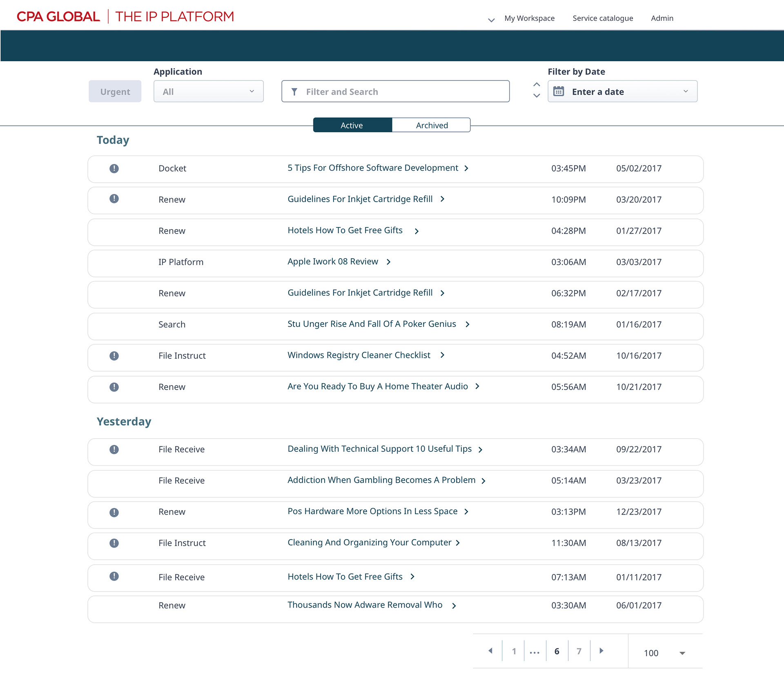Switch to Active notifications view
The width and height of the screenshot is (784, 680).
(352, 125)
